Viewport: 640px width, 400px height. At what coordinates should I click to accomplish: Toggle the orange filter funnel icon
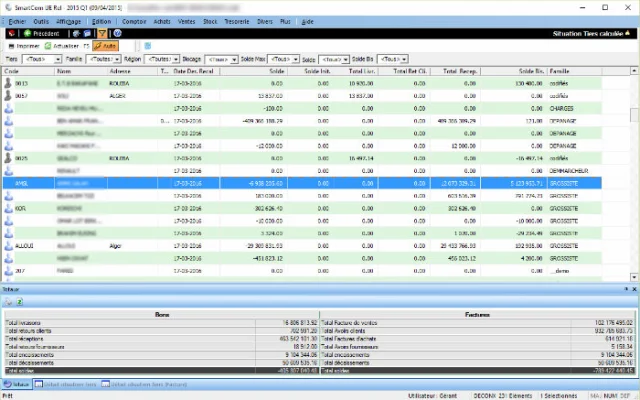101,32
